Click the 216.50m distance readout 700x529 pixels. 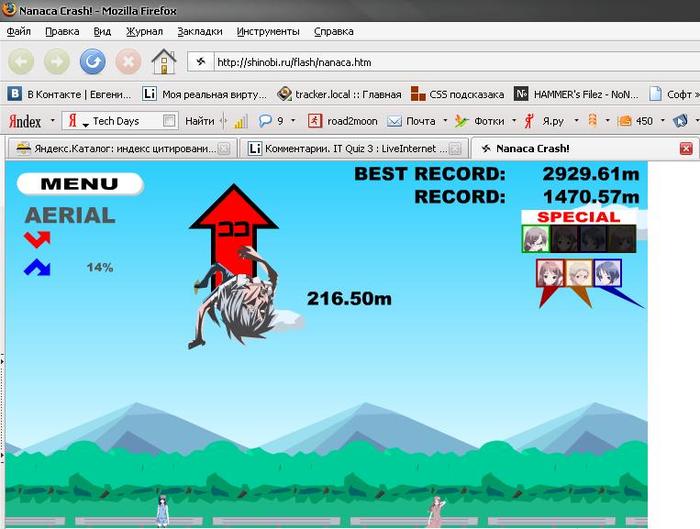tap(349, 299)
